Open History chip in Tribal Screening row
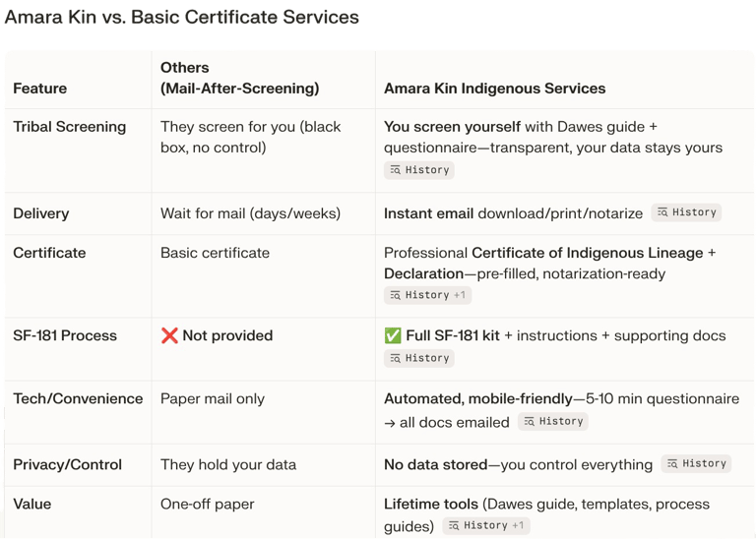The image size is (756, 539). coord(418,170)
